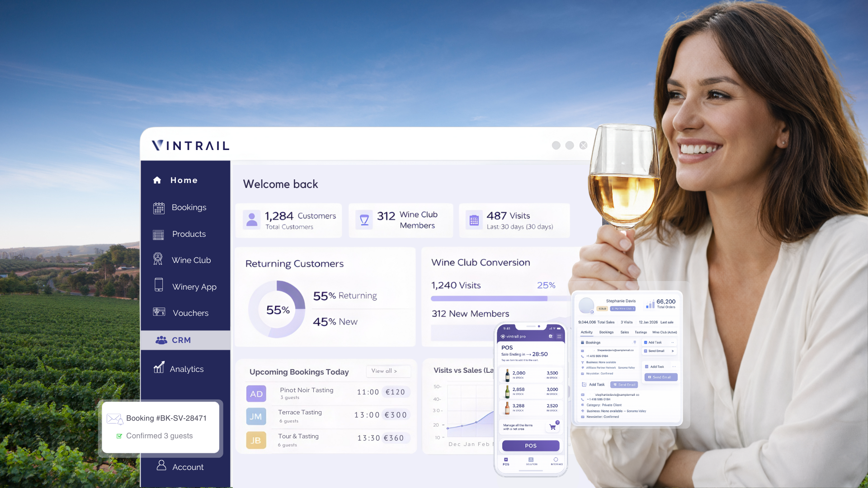Click the lower-right Send Email button
Viewport: 868px width, 488px height.
pyautogui.click(x=661, y=377)
